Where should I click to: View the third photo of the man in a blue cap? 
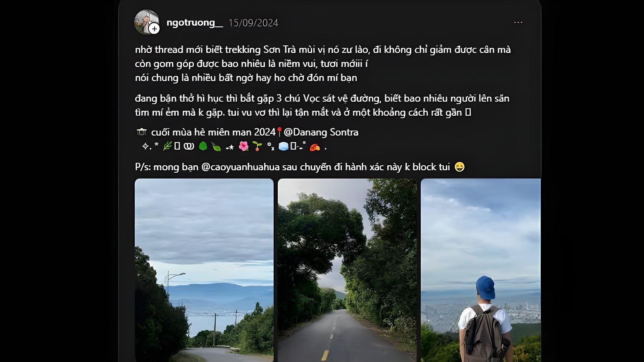pyautogui.click(x=481, y=270)
